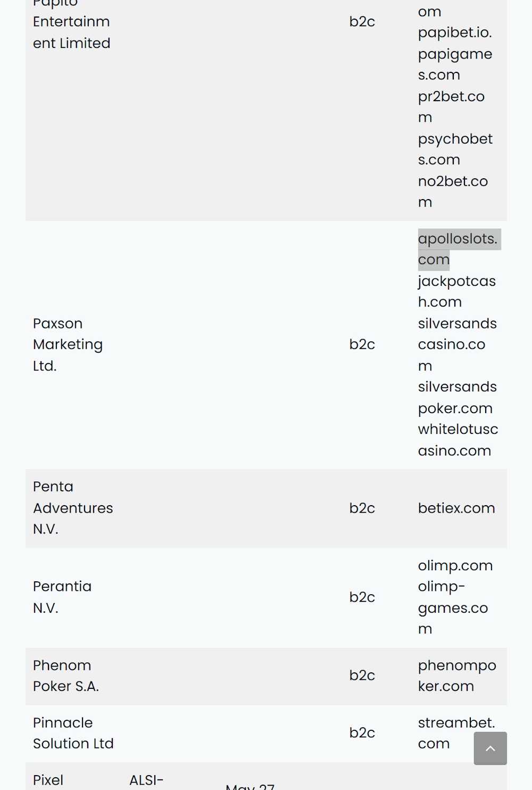This screenshot has height=790, width=532.
Task: Open the apolloslots.com link
Action: [458, 249]
